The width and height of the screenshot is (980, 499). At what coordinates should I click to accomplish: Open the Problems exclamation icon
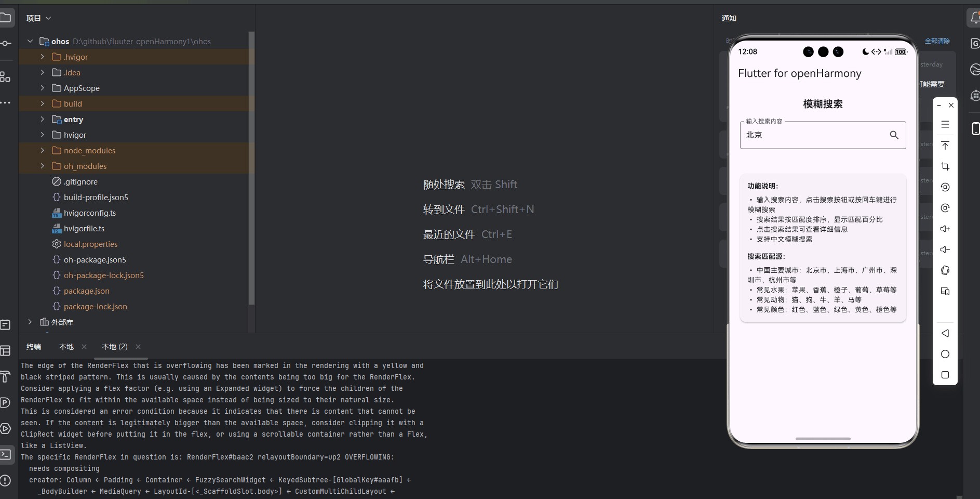point(5,481)
